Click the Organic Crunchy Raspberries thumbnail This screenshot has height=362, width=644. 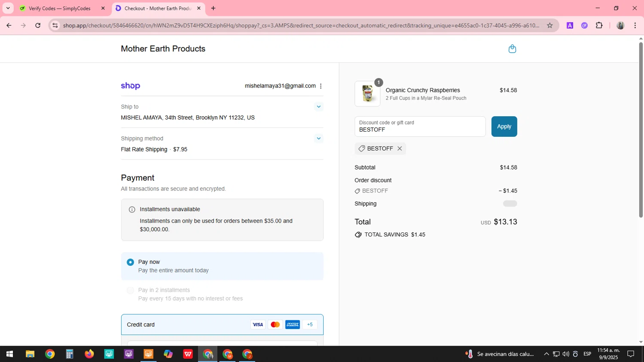(x=368, y=94)
